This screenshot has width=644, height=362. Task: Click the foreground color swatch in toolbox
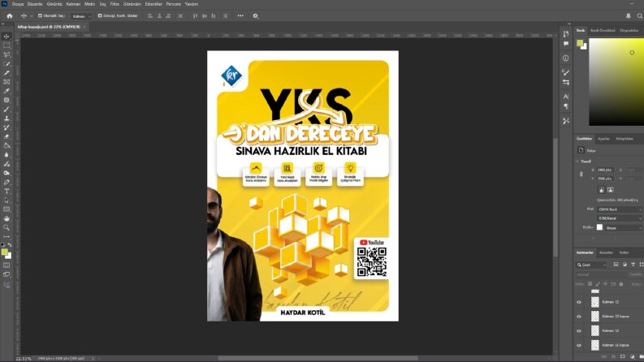(x=4, y=252)
